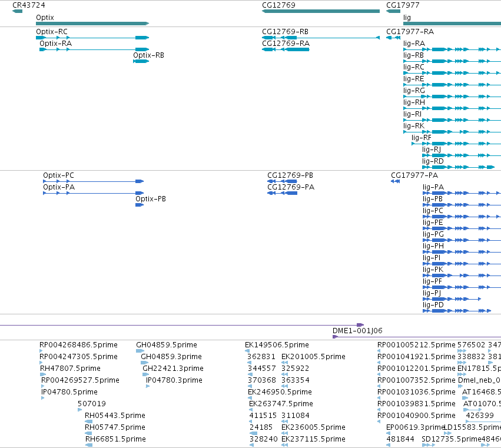
Task: Select the lig-RB transcript label
Action: [413, 55]
